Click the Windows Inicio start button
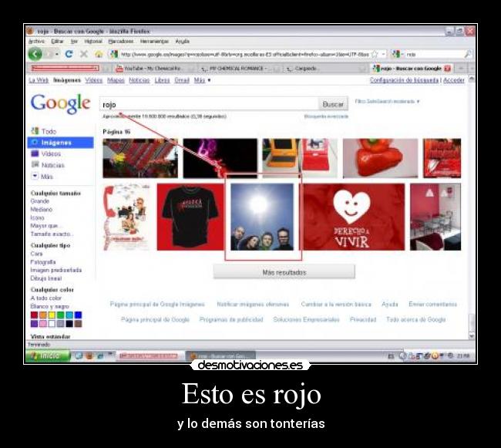 coord(48,355)
